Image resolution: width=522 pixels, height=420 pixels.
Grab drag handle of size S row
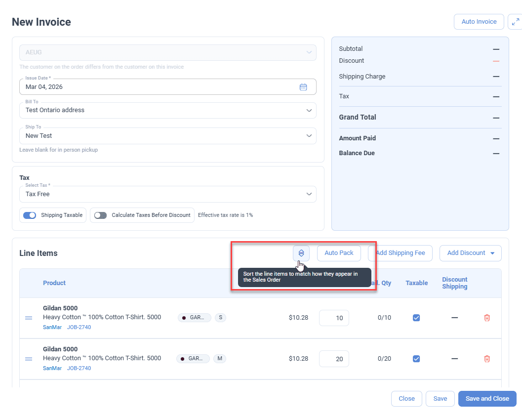tap(29, 318)
